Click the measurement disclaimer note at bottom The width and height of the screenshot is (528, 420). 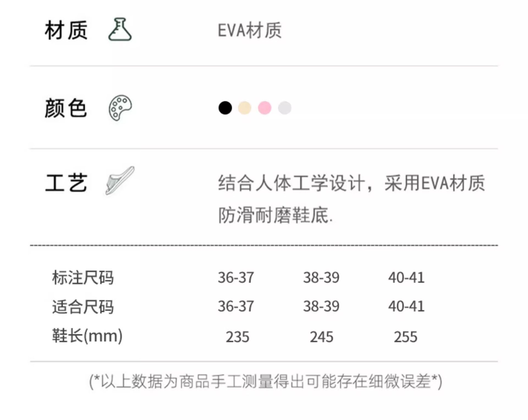click(x=266, y=381)
